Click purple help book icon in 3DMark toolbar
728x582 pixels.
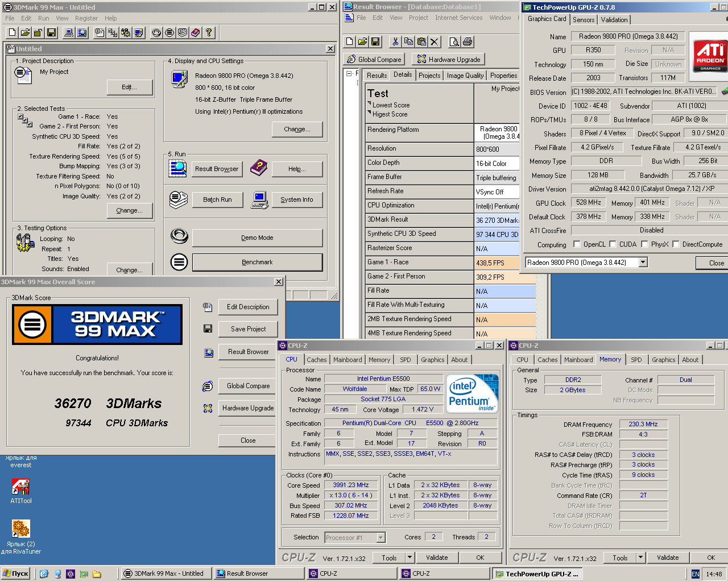tap(196, 32)
